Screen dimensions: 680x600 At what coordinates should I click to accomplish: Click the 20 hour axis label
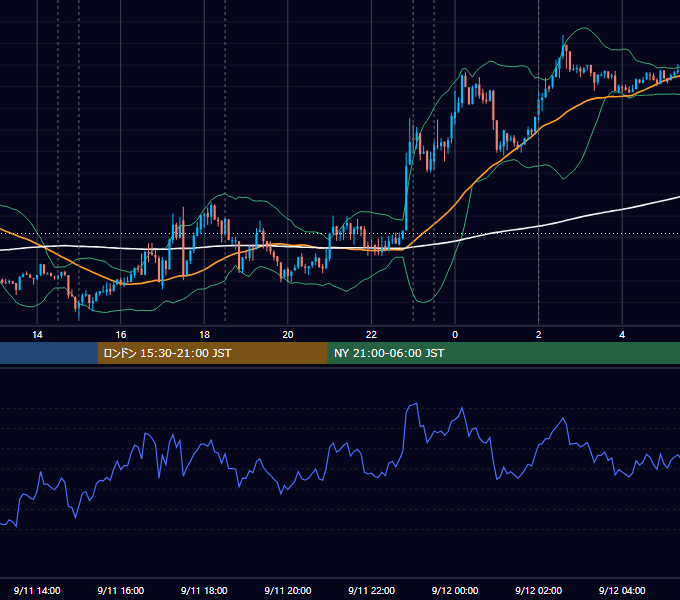point(288,335)
